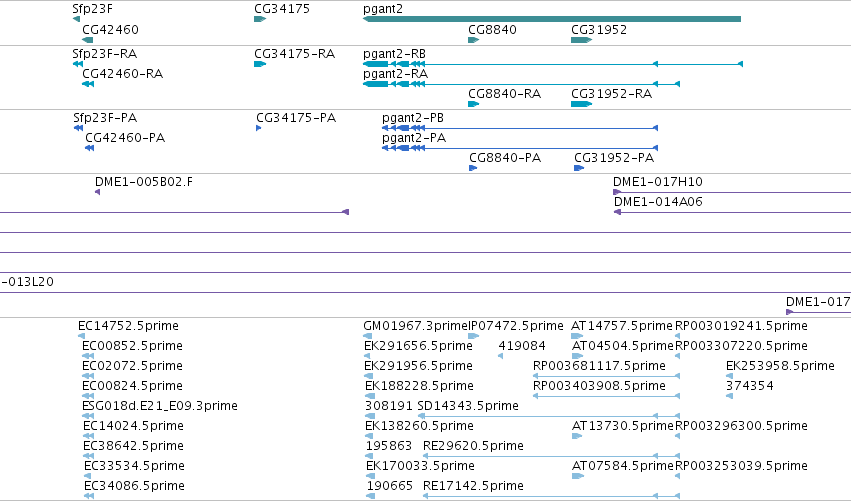Select the RP003296300.5prime EST label
Screen dimensions: 851x501
pyautogui.click(x=741, y=426)
